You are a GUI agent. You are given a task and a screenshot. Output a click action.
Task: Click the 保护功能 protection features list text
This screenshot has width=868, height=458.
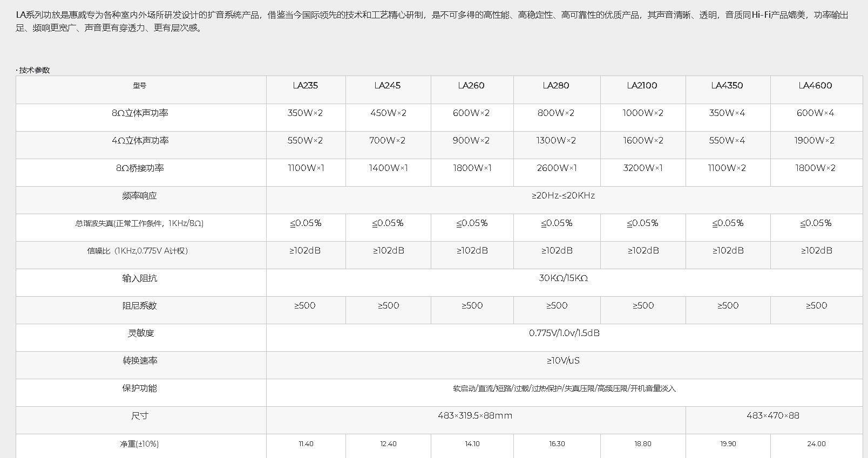564,388
